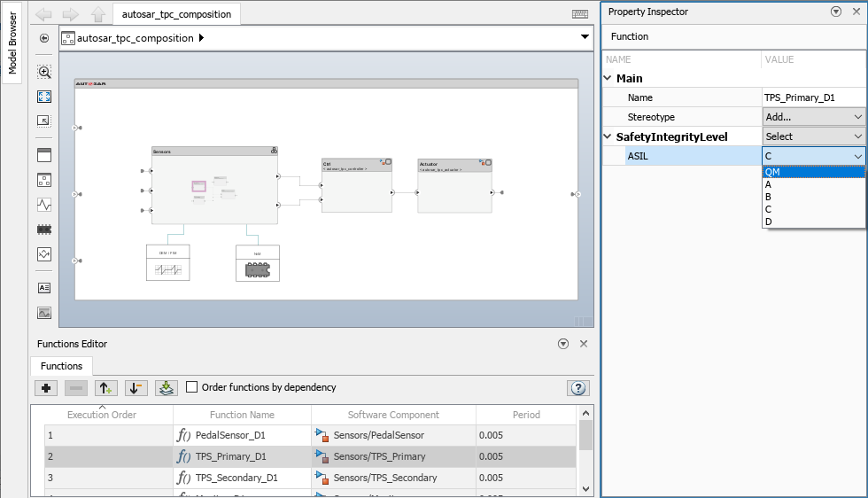This screenshot has width=868, height=498.
Task: Insert an annotation text icon
Action: click(44, 288)
